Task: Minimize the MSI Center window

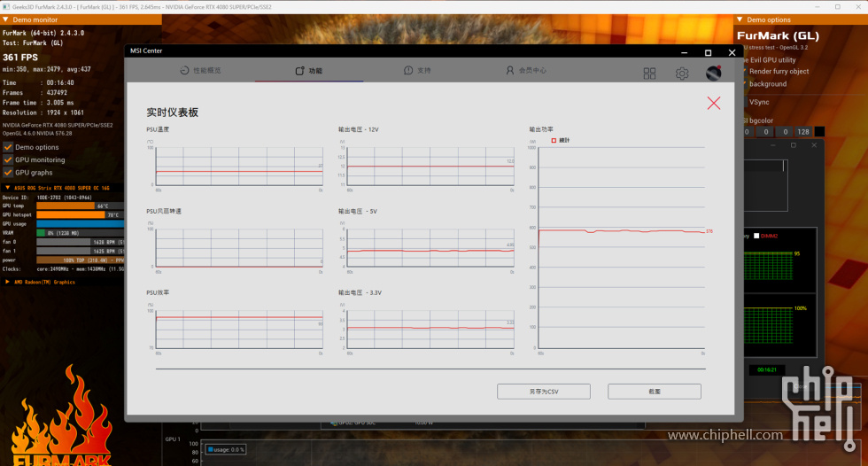Action: pyautogui.click(x=684, y=52)
